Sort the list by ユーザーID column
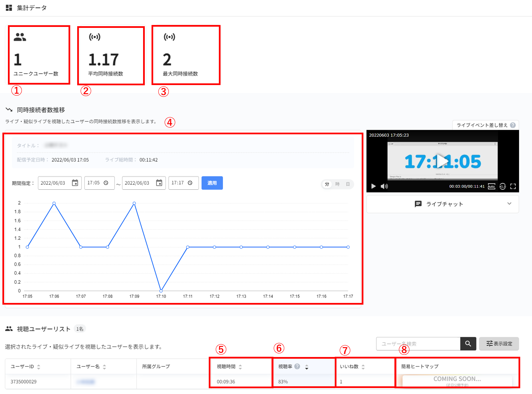 pyautogui.click(x=38, y=367)
